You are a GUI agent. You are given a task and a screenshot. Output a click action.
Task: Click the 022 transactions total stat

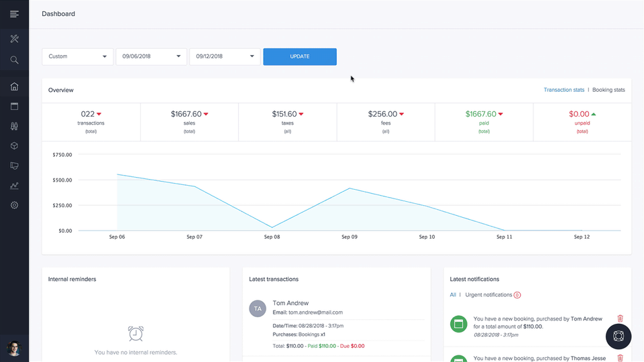[x=91, y=122]
